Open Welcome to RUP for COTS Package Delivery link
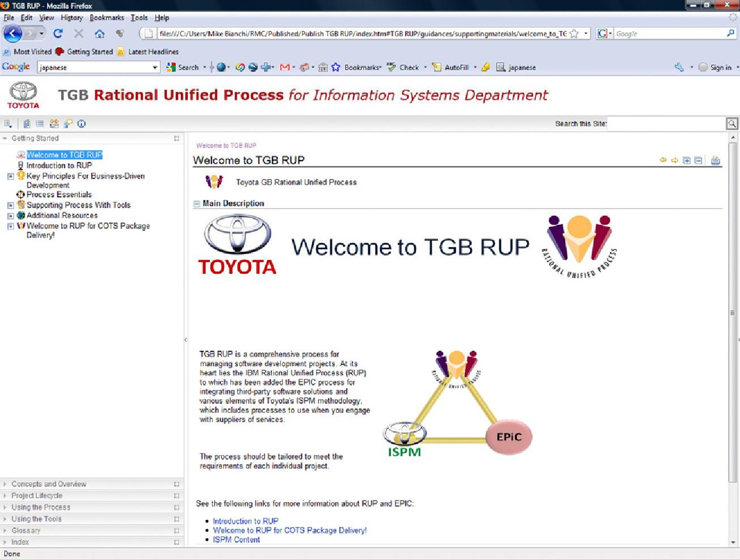This screenshot has width=740, height=560. coord(290,531)
